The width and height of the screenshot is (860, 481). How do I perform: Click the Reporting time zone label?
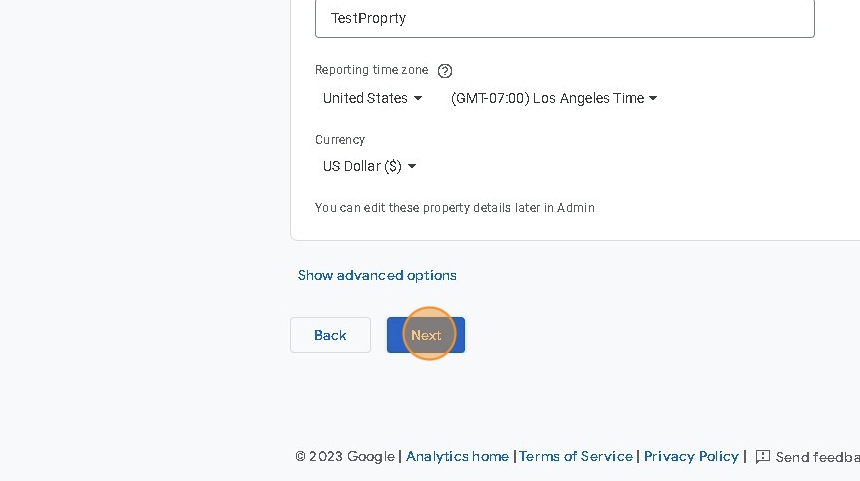point(371,70)
